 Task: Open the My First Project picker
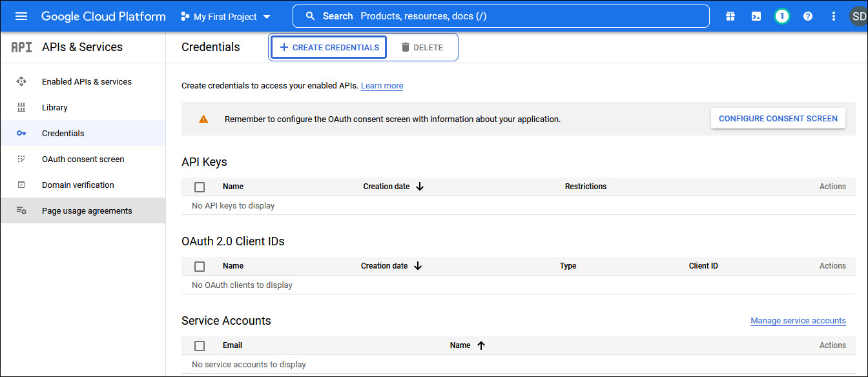point(224,16)
